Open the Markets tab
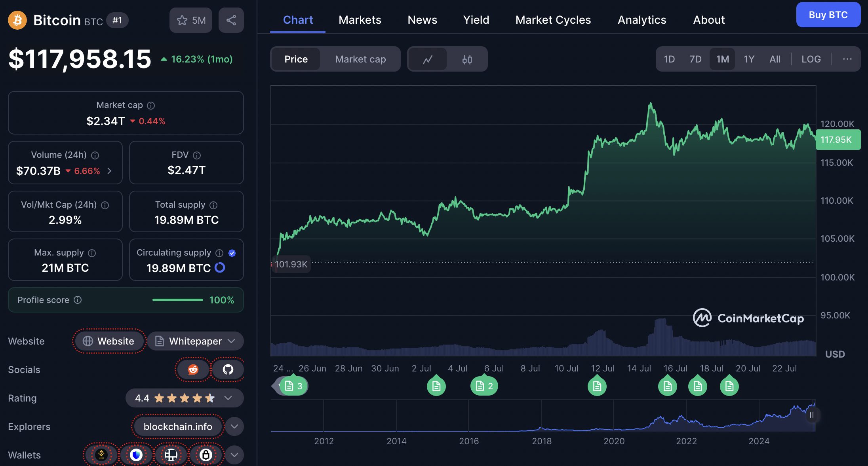This screenshot has height=466, width=868. click(360, 20)
